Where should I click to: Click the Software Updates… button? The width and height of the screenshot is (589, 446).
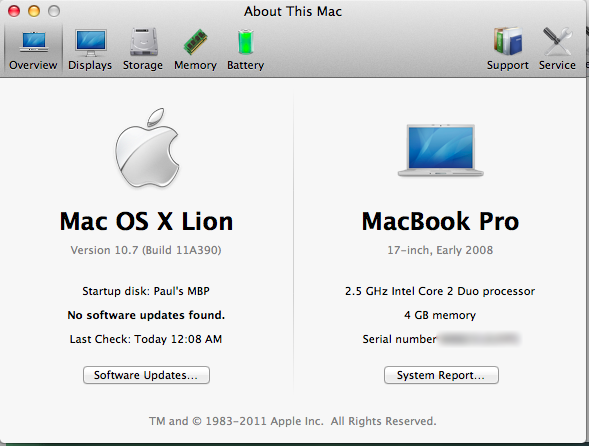coord(146,375)
